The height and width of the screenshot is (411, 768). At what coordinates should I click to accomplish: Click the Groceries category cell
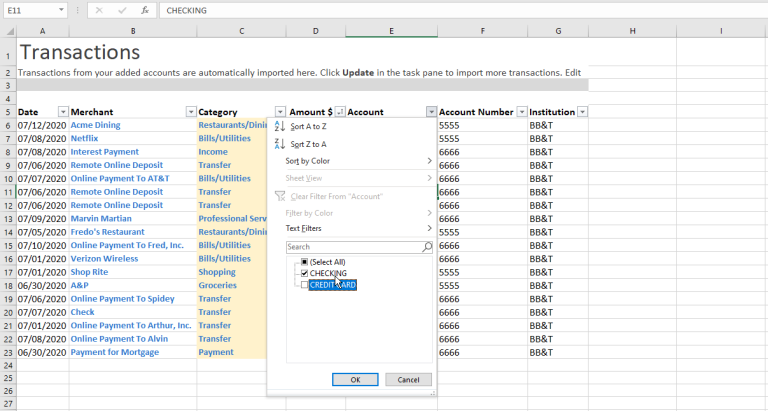[x=217, y=286]
